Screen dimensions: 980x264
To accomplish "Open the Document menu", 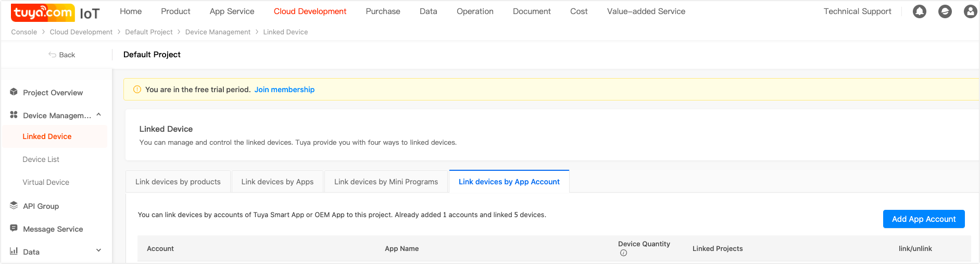I will [532, 11].
